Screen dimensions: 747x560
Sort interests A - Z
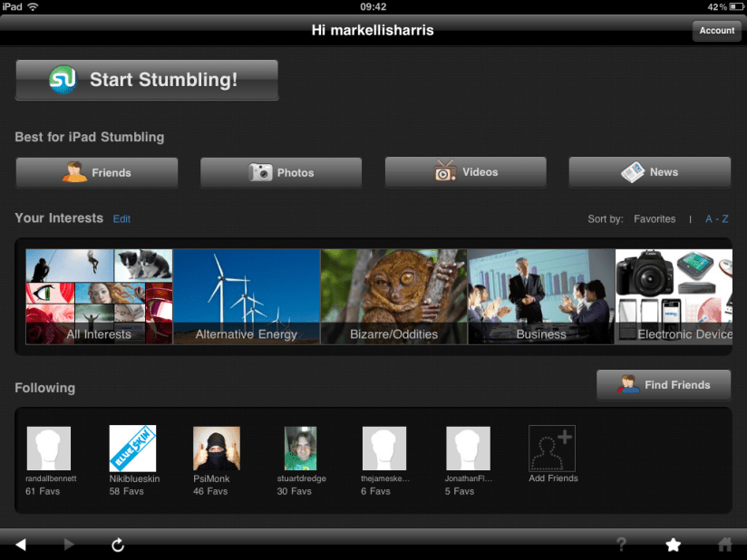pos(717,219)
